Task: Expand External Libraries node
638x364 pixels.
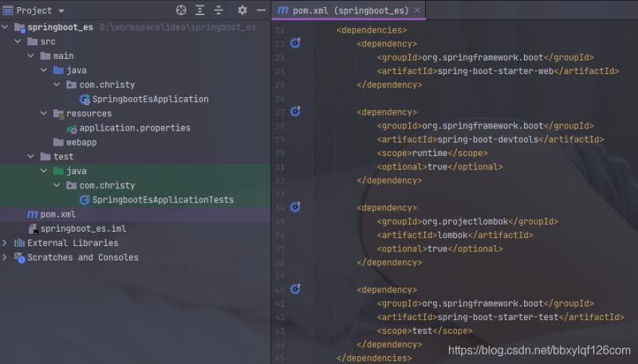Action: 6,243
